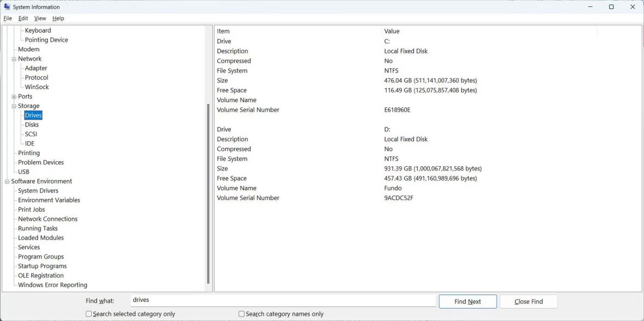The image size is (644, 321).
Task: Select Adapter under Network
Action: 36,68
